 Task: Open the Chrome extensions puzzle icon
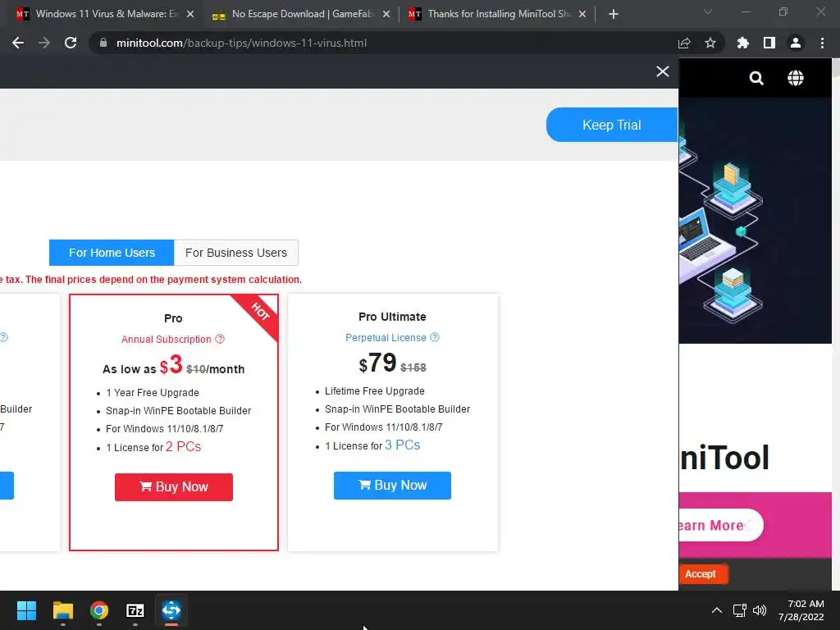pyautogui.click(x=743, y=43)
